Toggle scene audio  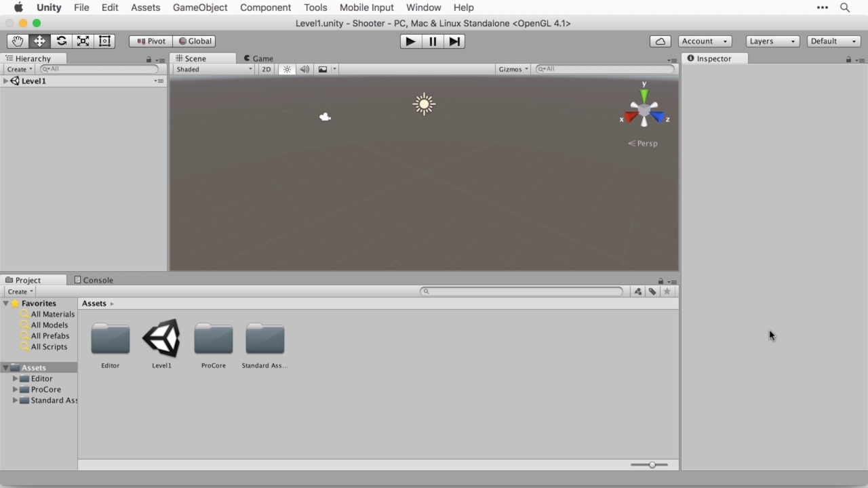click(x=304, y=69)
